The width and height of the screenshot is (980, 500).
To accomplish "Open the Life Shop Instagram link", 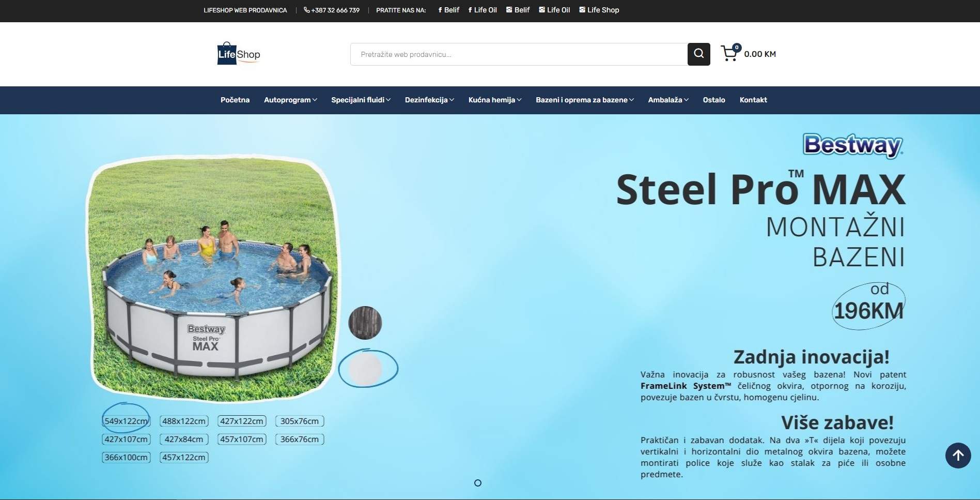I will click(599, 10).
